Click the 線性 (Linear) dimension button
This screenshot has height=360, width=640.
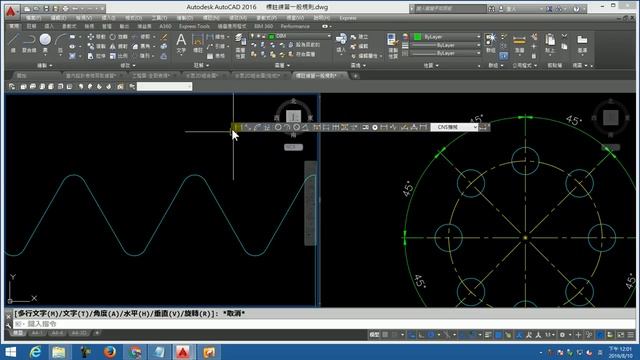216,37
